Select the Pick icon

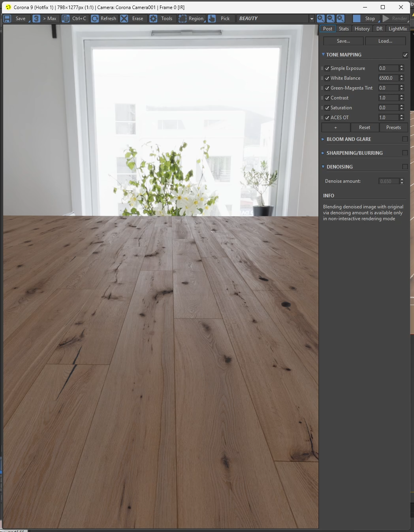pyautogui.click(x=211, y=19)
